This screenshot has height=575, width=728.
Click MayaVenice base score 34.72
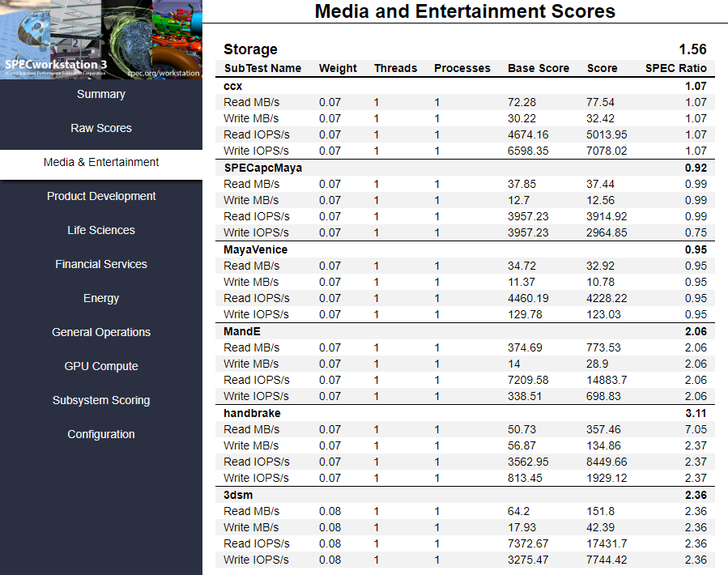coord(522,266)
